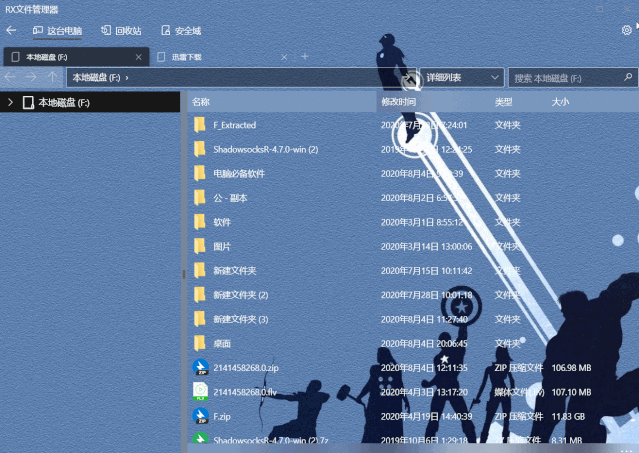Click the 公 - 副本 name text
Viewport: 639px width, 453px height.
tap(230, 198)
